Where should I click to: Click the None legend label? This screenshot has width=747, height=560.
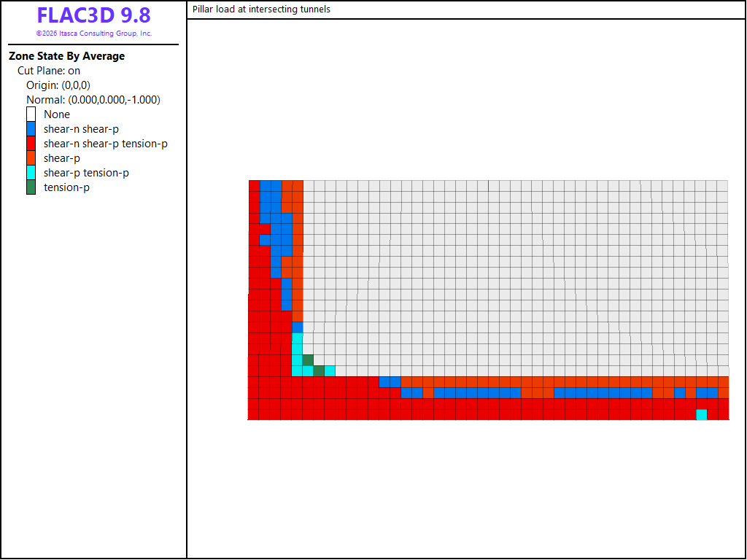click(x=57, y=114)
